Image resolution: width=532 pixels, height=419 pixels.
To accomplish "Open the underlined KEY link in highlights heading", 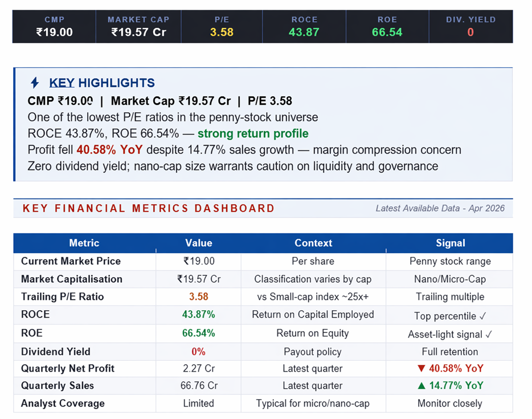I will 62,83.
